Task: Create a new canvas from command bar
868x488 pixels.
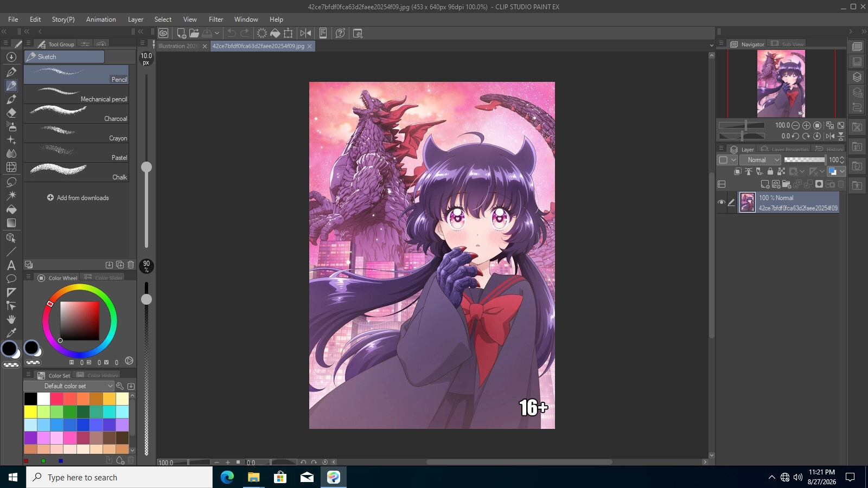Action: click(182, 33)
